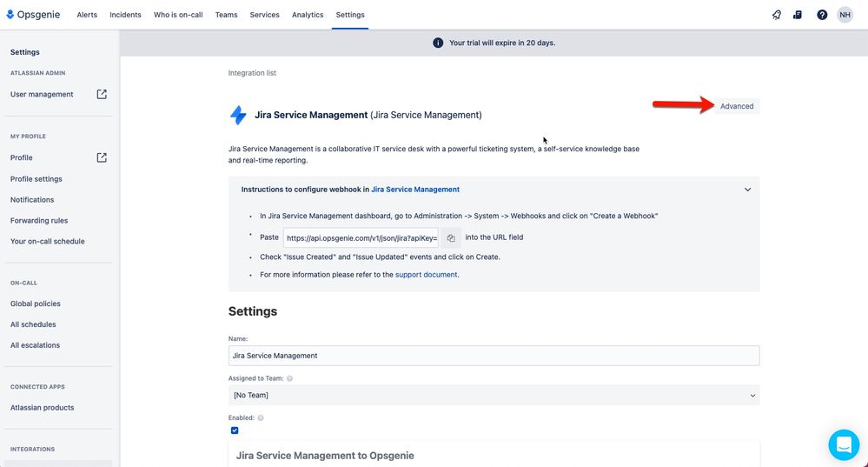Click the trial expiry message text
The height and width of the screenshot is (467, 868).
[x=502, y=43]
